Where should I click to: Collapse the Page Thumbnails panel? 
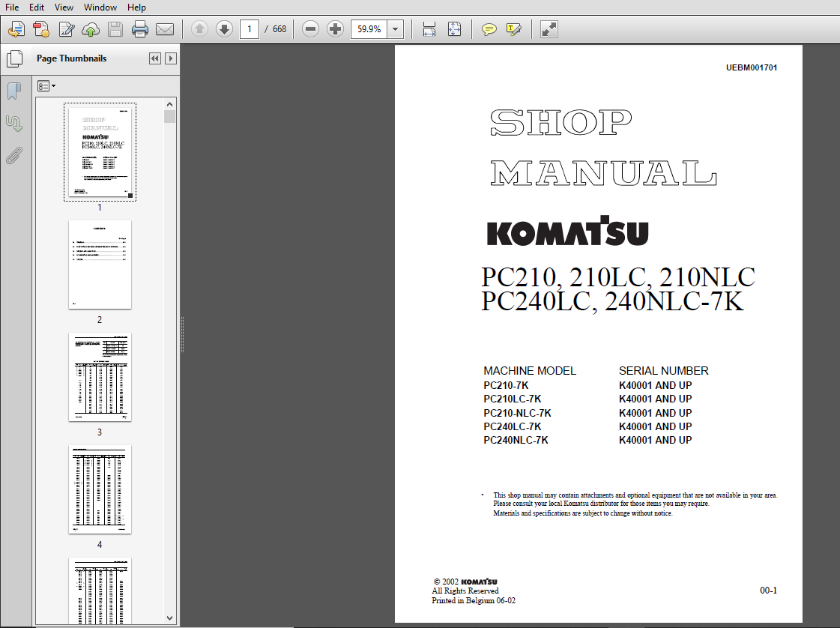pyautogui.click(x=155, y=58)
